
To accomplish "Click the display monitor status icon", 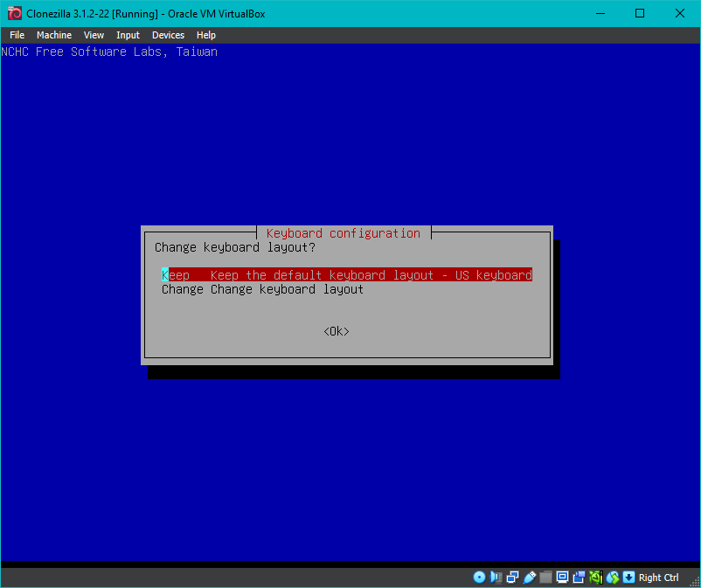I will pyautogui.click(x=562, y=578).
